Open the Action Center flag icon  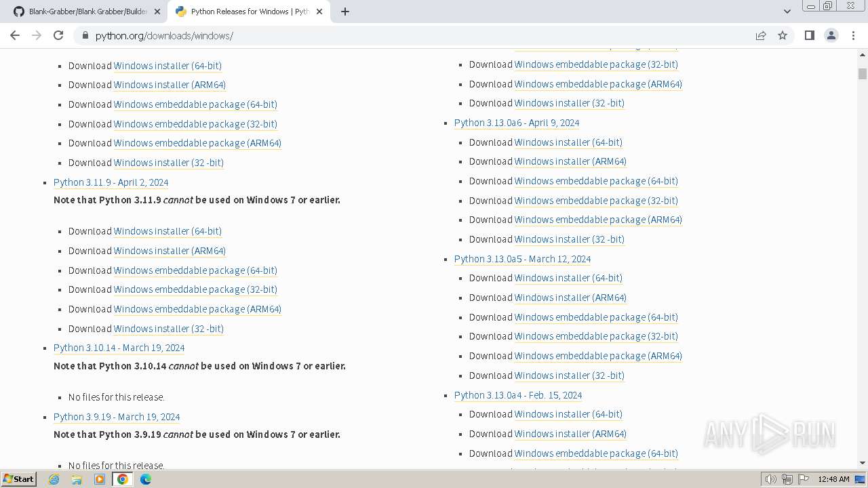tap(804, 479)
